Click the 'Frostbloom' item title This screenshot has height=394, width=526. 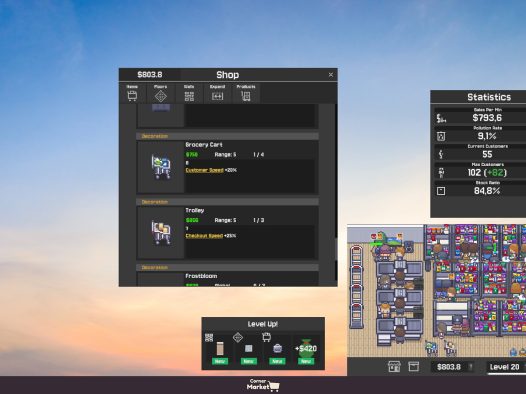201,276
